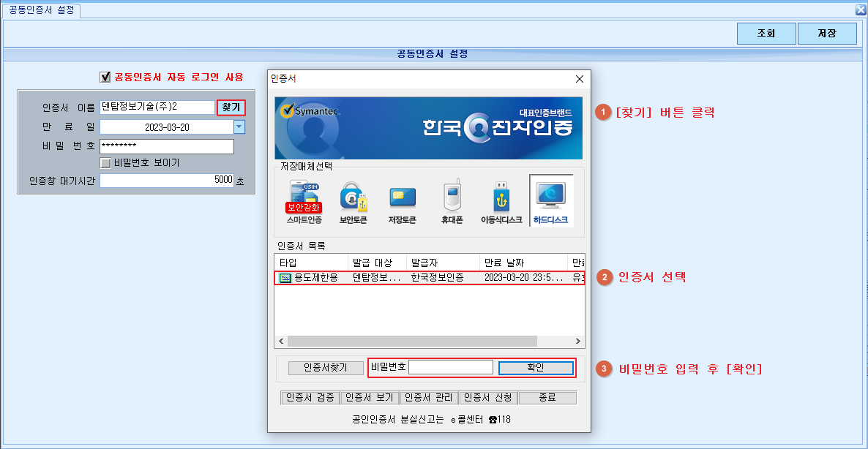Choose the 하드디스크 monitor icon
This screenshot has width=868, height=449.
tap(551, 195)
